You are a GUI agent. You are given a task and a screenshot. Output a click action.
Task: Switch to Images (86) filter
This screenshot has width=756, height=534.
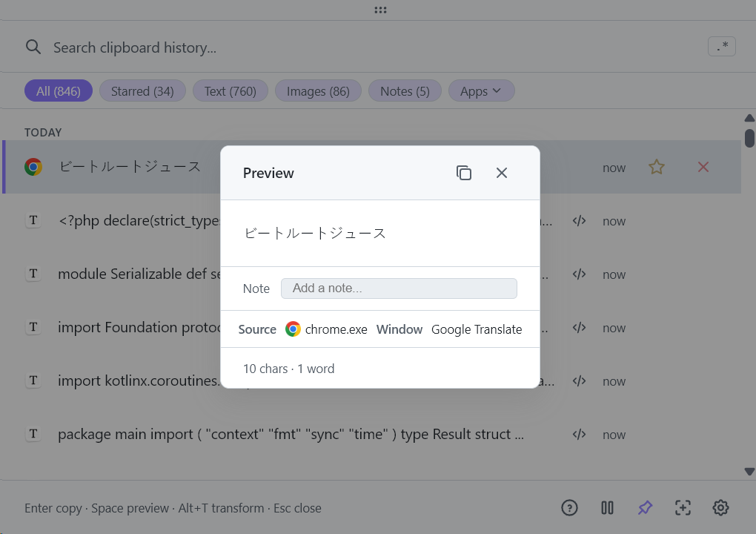(x=318, y=91)
